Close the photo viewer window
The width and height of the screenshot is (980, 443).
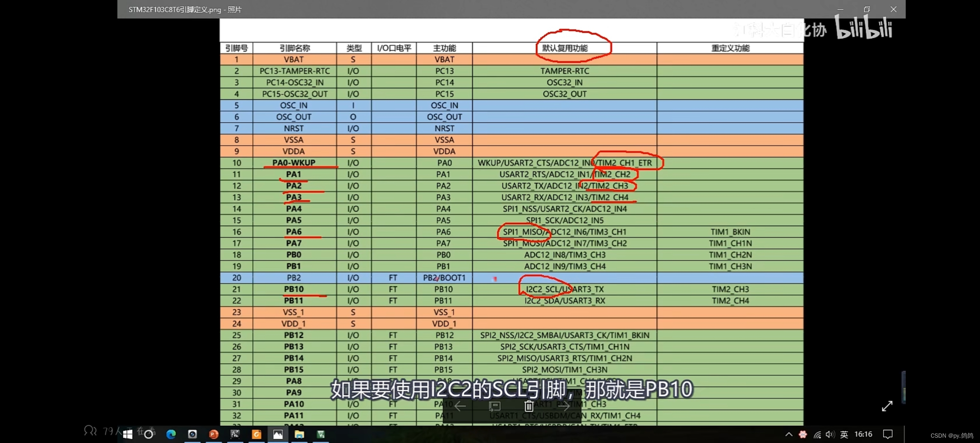click(893, 9)
